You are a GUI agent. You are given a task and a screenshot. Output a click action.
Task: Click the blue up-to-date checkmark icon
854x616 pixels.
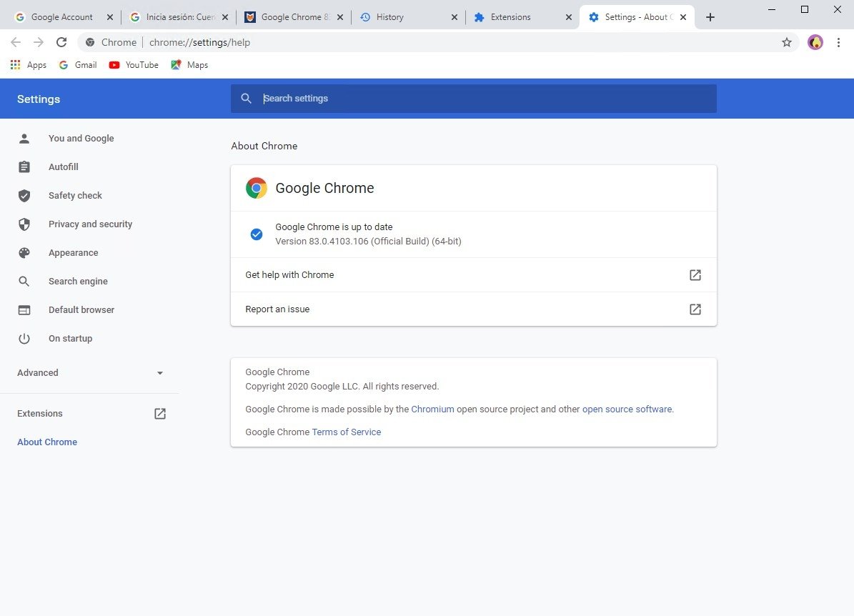pos(257,234)
